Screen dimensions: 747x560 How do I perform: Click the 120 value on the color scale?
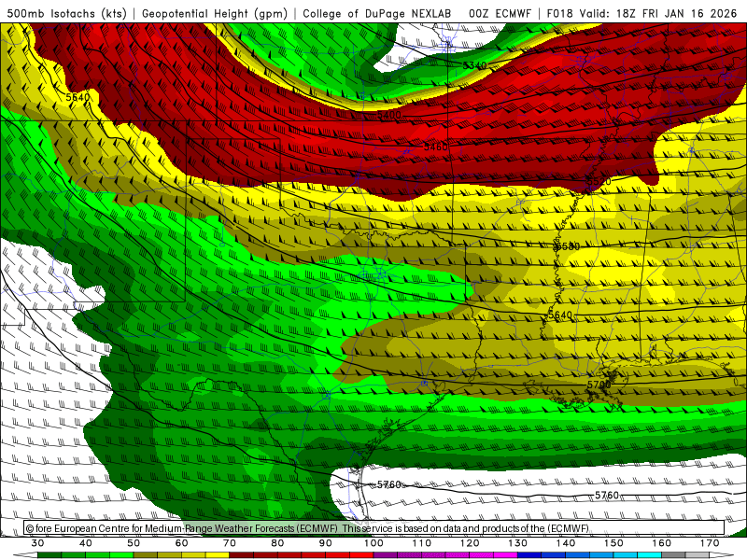coord(470,543)
